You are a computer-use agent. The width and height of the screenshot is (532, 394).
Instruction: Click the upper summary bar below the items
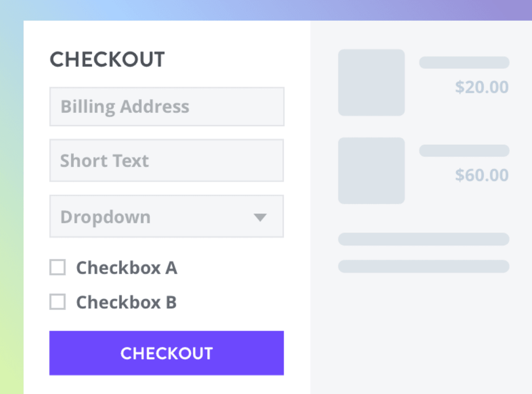pyautogui.click(x=424, y=239)
